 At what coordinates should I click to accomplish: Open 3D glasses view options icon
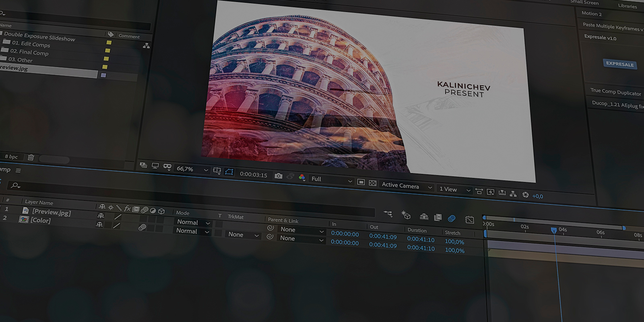pyautogui.click(x=167, y=167)
